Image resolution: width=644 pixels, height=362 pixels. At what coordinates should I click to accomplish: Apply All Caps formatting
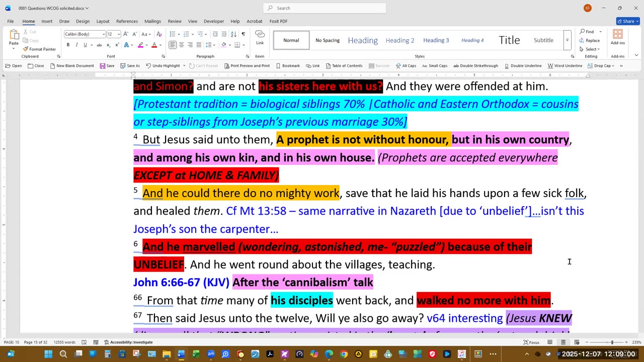[x=406, y=66]
